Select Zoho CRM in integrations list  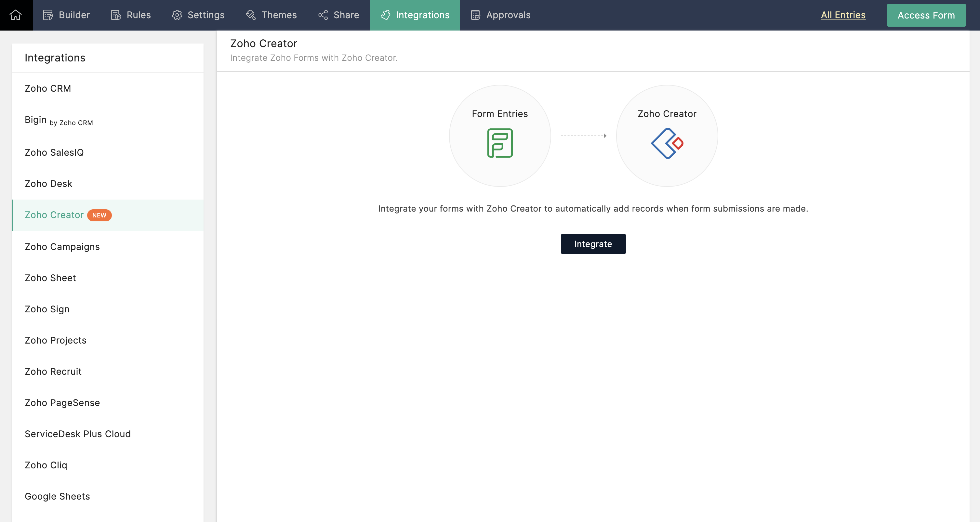[x=48, y=88]
